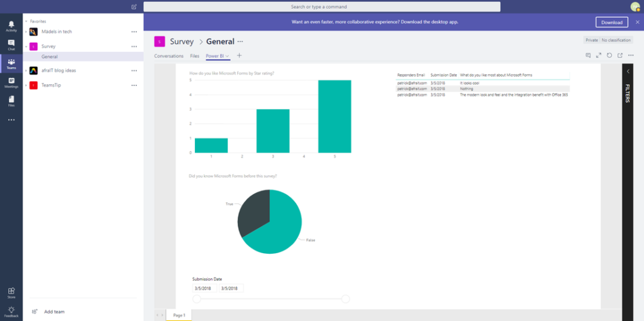Click the search or command box
Screen dimensions: 644x321
[x=321, y=6]
